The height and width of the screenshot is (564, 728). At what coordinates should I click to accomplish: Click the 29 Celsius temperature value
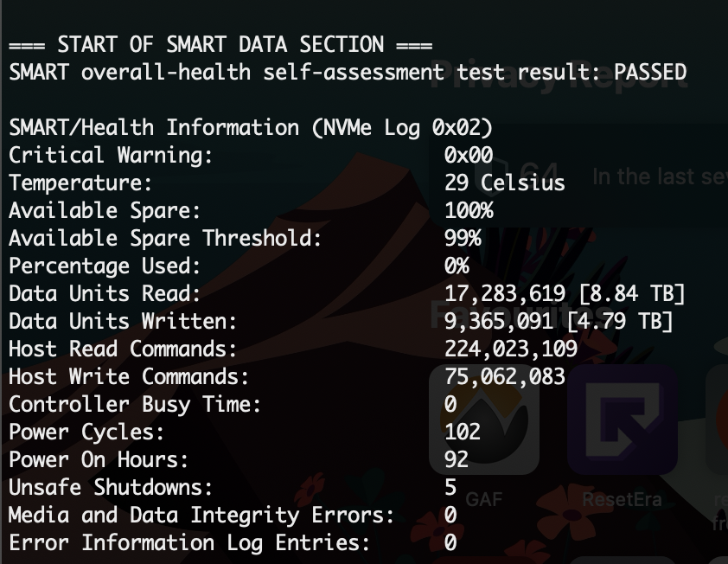(x=505, y=183)
